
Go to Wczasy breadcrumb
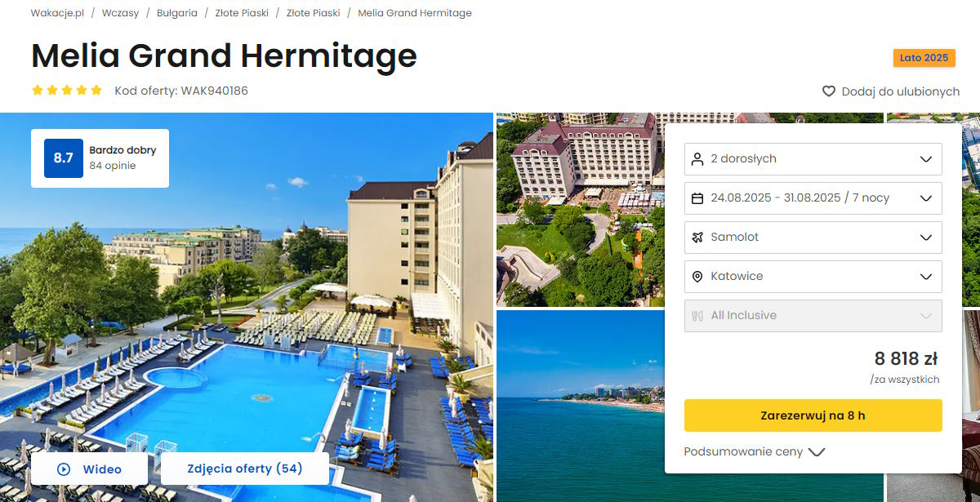pos(120,13)
